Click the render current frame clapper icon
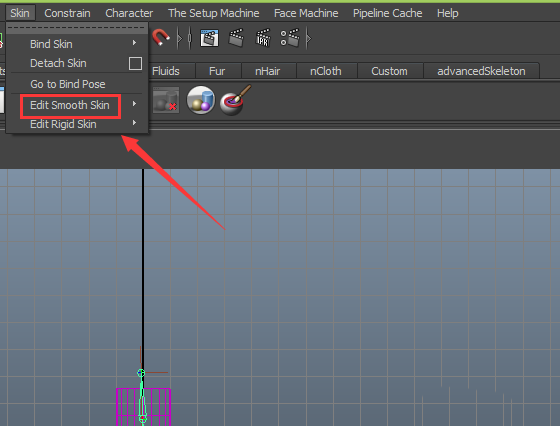Image resolution: width=560 pixels, height=426 pixels. 236,37
